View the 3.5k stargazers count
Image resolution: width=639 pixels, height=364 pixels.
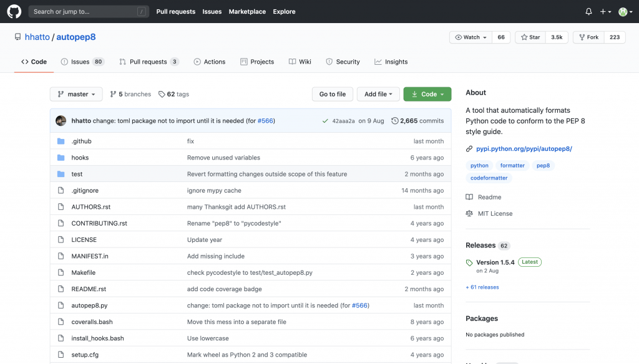(557, 37)
